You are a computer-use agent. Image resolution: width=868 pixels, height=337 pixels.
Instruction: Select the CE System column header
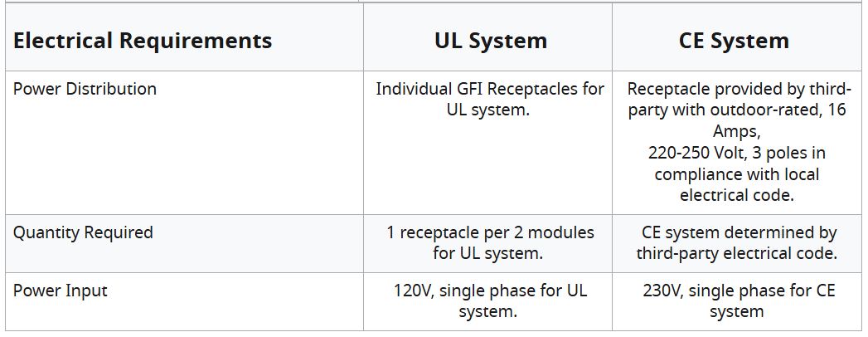(735, 41)
